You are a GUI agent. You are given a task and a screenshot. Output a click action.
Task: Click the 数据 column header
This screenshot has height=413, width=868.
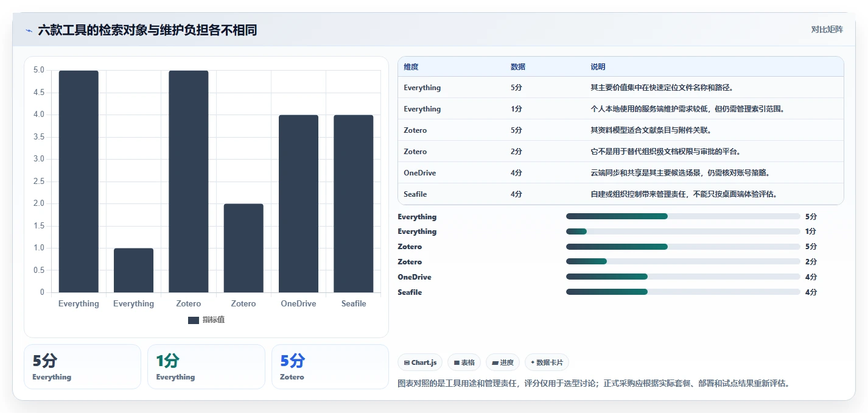(518, 67)
